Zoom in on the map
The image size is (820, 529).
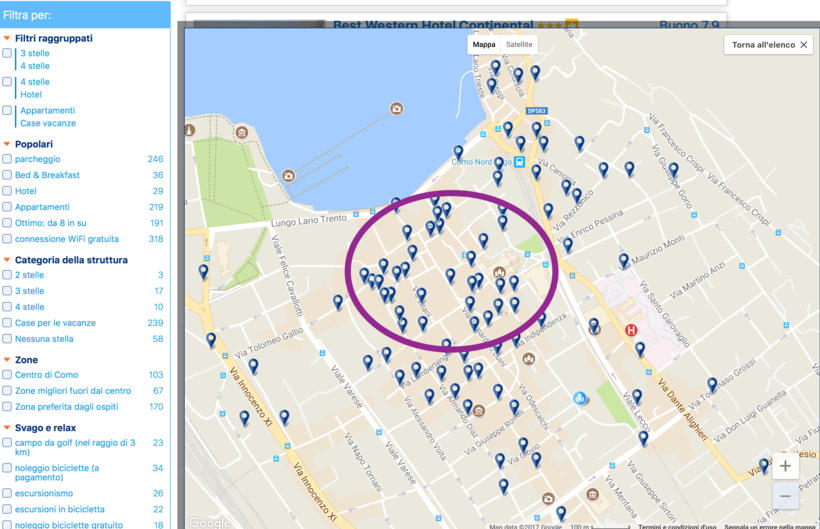(x=785, y=466)
